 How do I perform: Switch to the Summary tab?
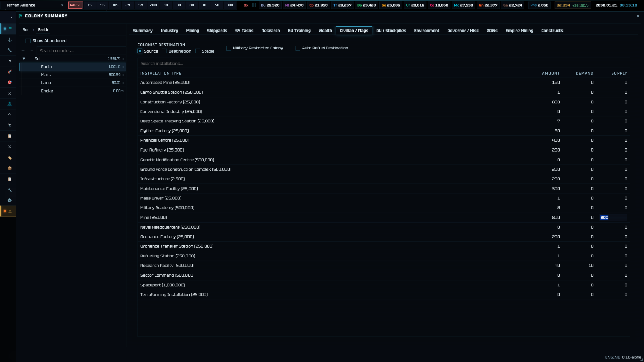pos(143,31)
